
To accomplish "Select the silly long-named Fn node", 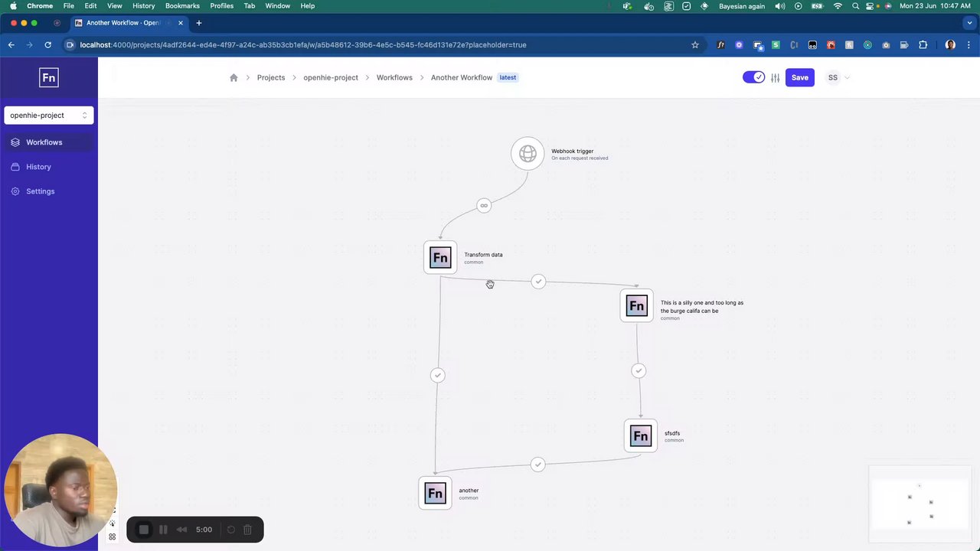I will [x=637, y=306].
